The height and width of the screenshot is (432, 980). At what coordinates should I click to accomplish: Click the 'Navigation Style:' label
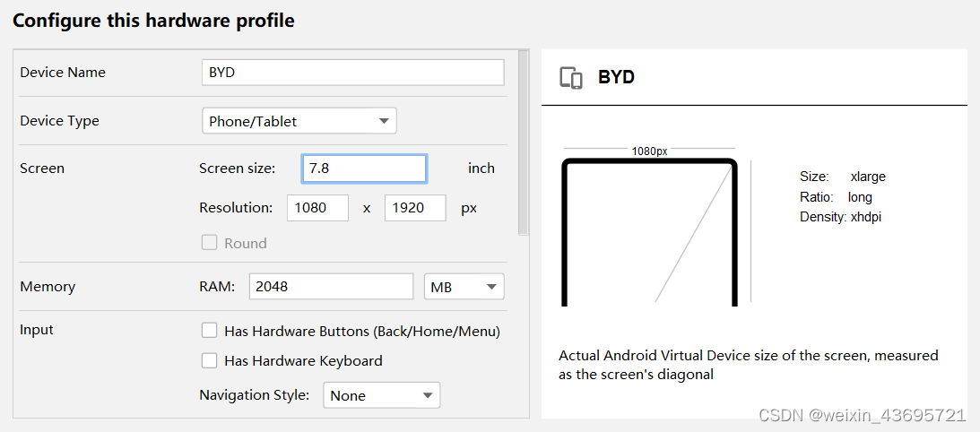[x=255, y=395]
